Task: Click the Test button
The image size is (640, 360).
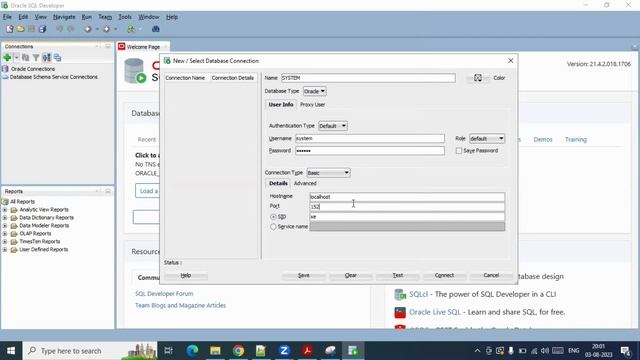Action: [398, 276]
